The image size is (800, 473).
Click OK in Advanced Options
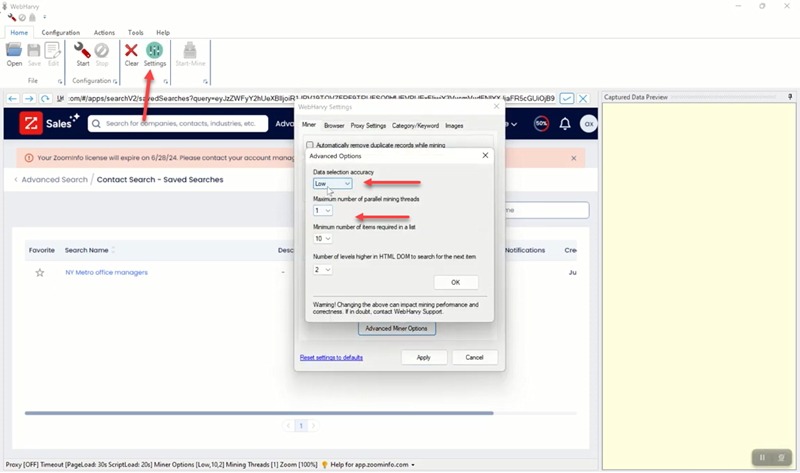point(456,282)
